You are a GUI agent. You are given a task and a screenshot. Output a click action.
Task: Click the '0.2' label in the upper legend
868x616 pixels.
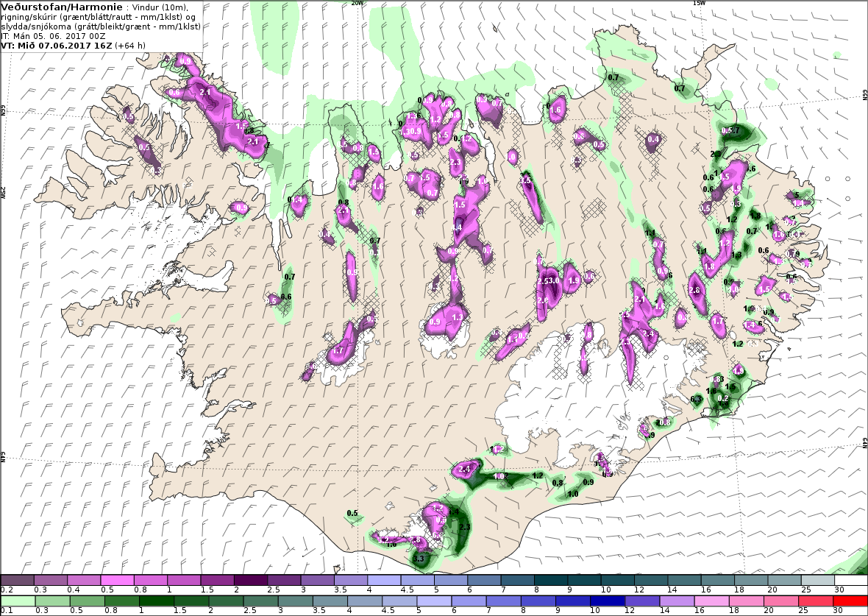tap(7, 590)
